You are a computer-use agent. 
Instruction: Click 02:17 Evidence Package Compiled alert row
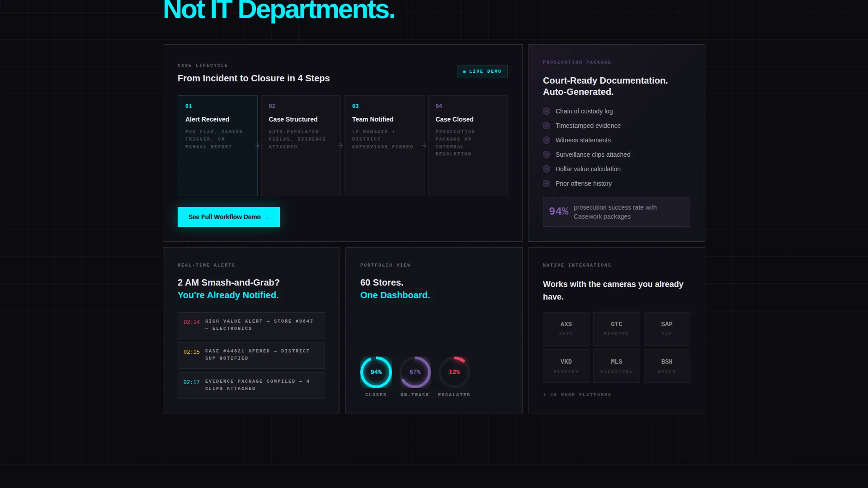click(x=251, y=385)
